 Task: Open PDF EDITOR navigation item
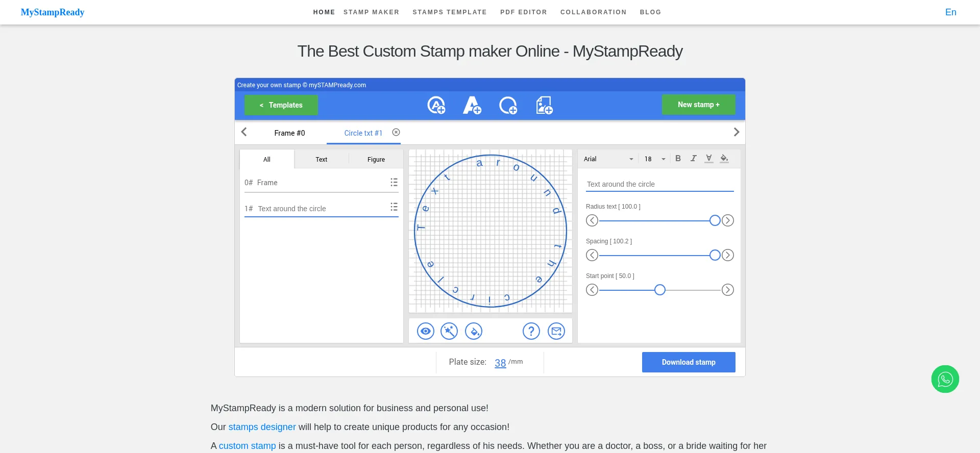(x=524, y=12)
